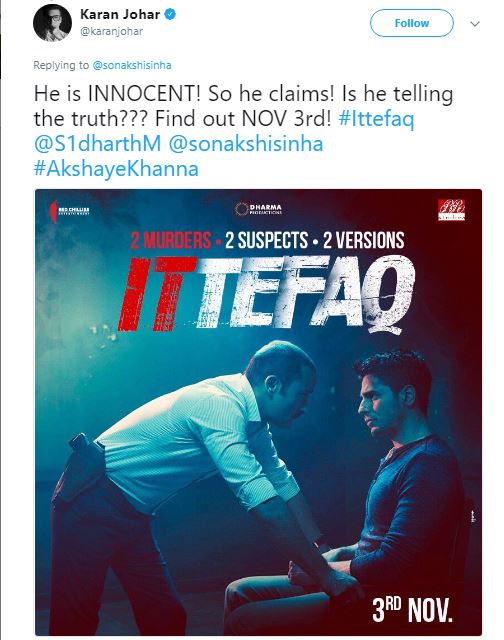Click the '2 Murders 2 Suspects' tagline
The height and width of the screenshot is (640, 504).
click(x=267, y=240)
